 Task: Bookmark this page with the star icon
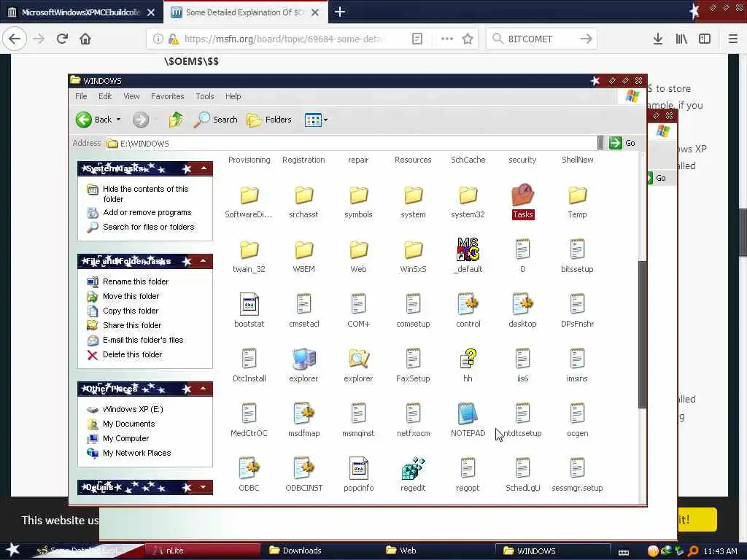pos(468,39)
